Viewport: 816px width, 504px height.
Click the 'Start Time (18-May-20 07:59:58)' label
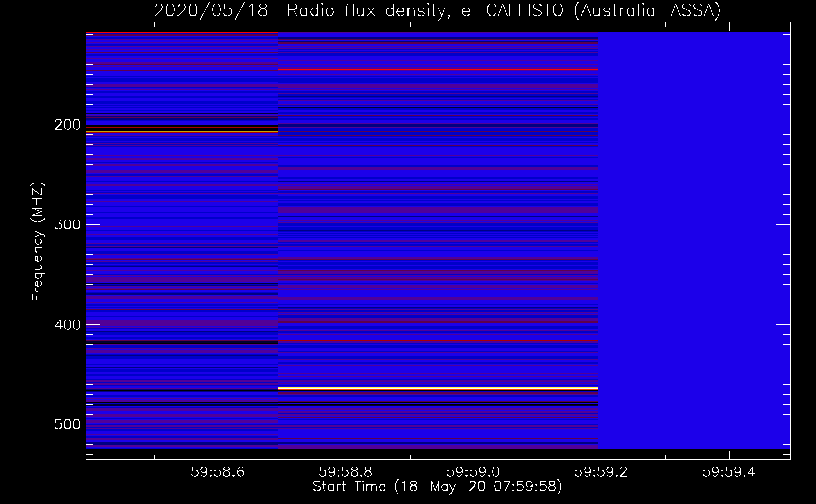pyautogui.click(x=437, y=487)
